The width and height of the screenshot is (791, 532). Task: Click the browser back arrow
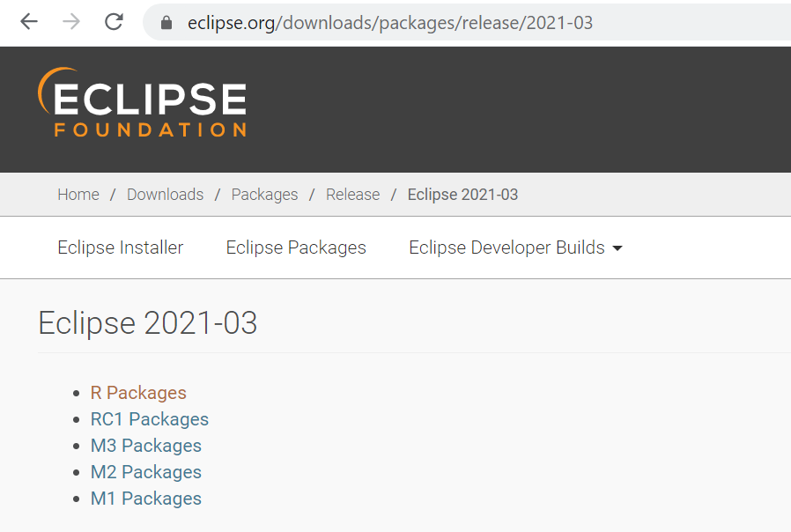(x=29, y=22)
